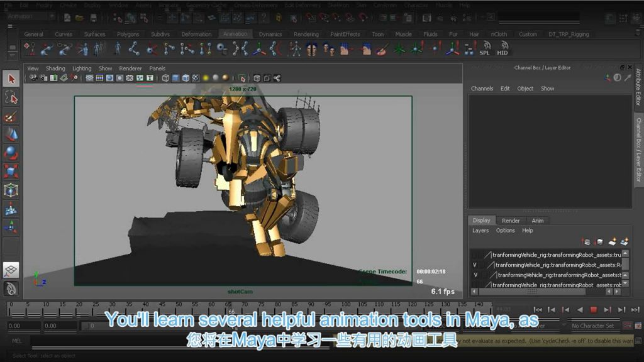Open the Script Editor icon
644x362 pixels.
(x=638, y=341)
